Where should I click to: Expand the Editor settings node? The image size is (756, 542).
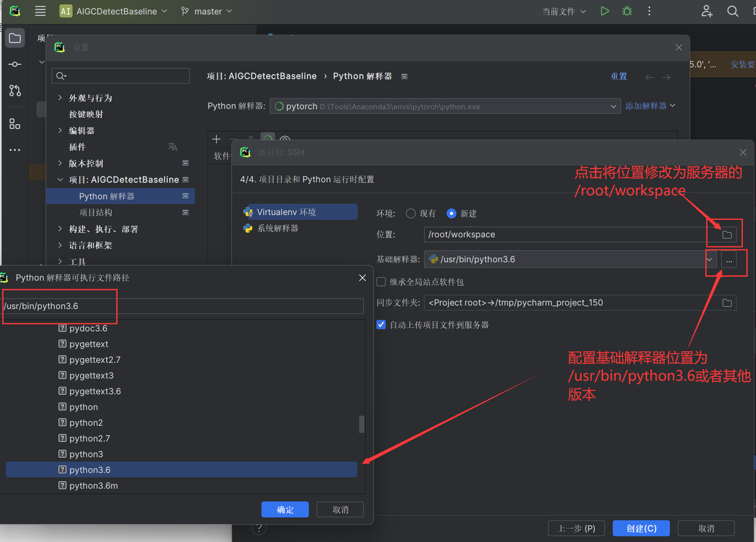pos(60,131)
